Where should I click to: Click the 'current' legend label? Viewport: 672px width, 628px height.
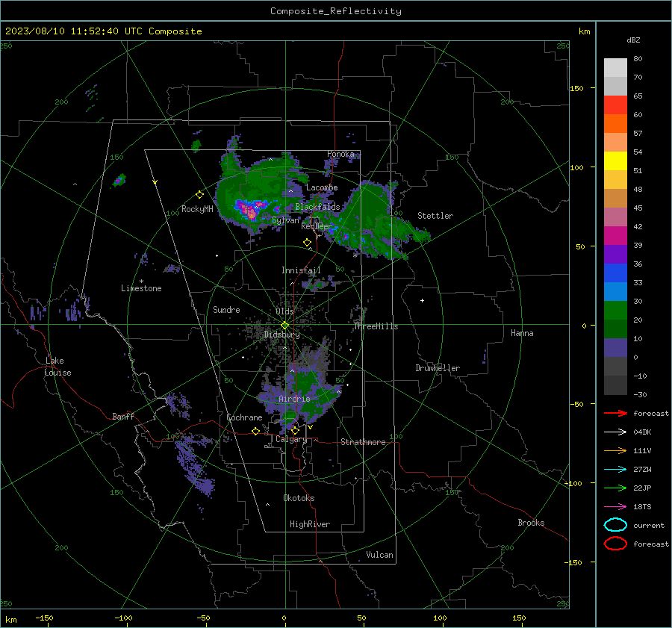click(649, 525)
